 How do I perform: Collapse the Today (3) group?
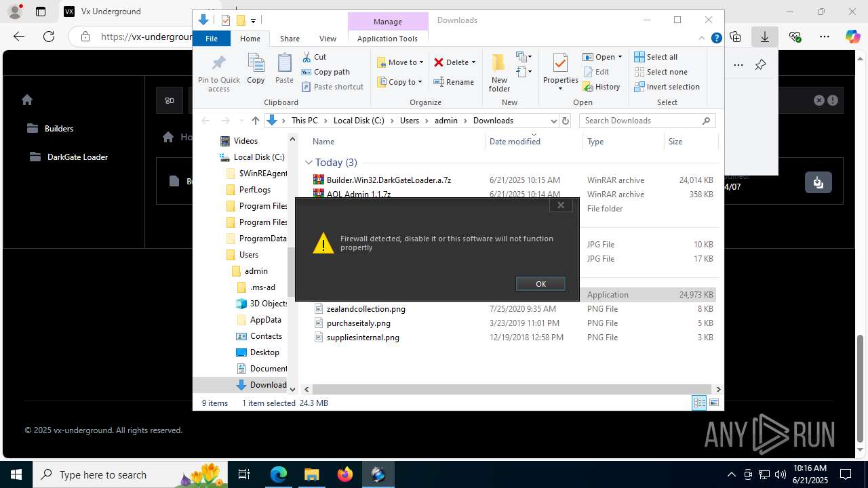309,163
